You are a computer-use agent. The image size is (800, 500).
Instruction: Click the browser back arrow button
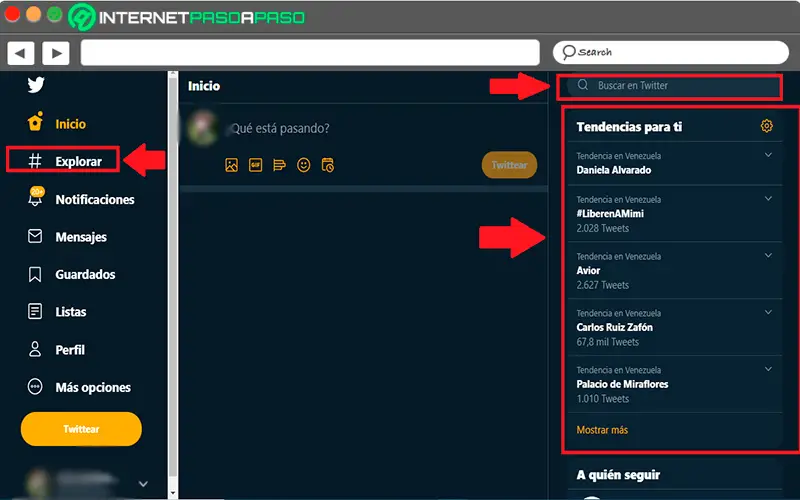[x=20, y=53]
